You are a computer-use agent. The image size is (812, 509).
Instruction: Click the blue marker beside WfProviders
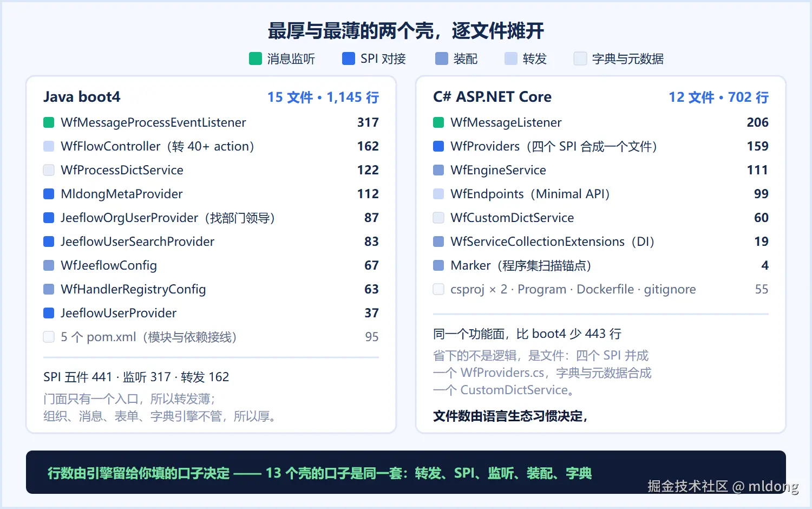point(438,146)
